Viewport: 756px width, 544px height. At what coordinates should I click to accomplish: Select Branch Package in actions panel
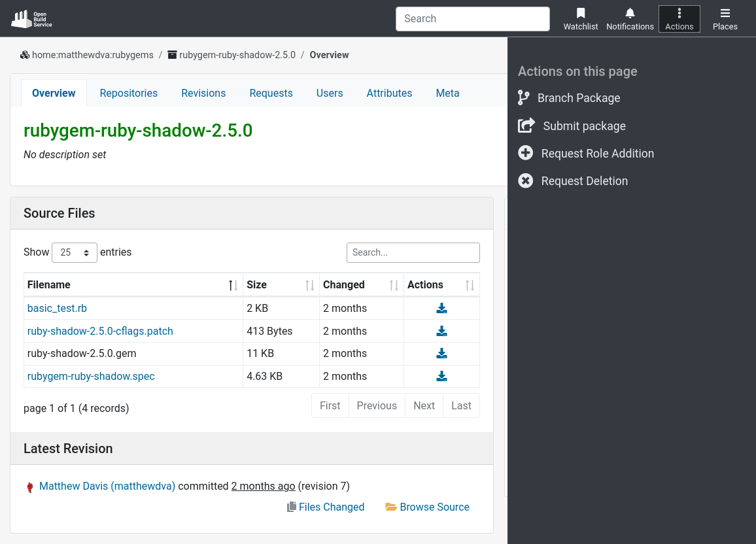(578, 98)
